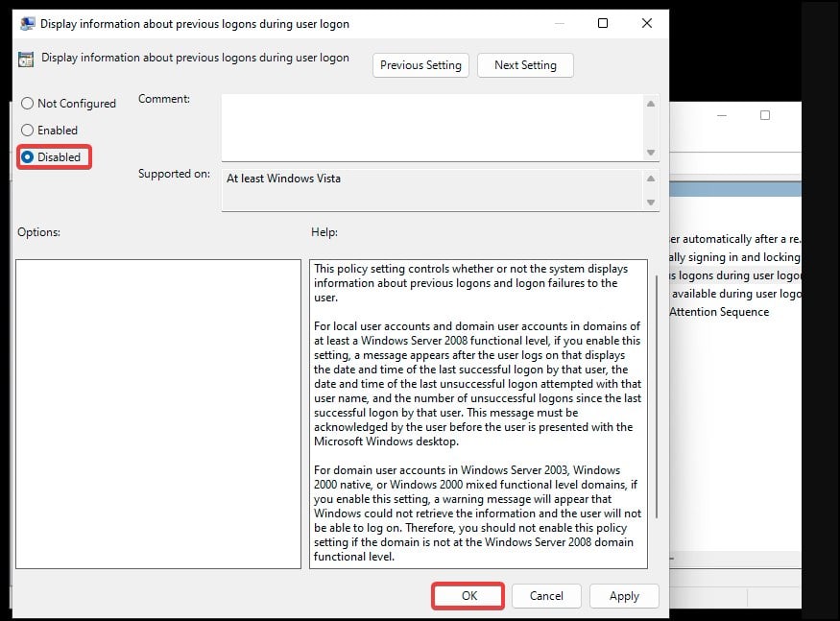Image resolution: width=840 pixels, height=621 pixels.
Task: Click the 'At least Windows Vista' text
Action: (283, 179)
